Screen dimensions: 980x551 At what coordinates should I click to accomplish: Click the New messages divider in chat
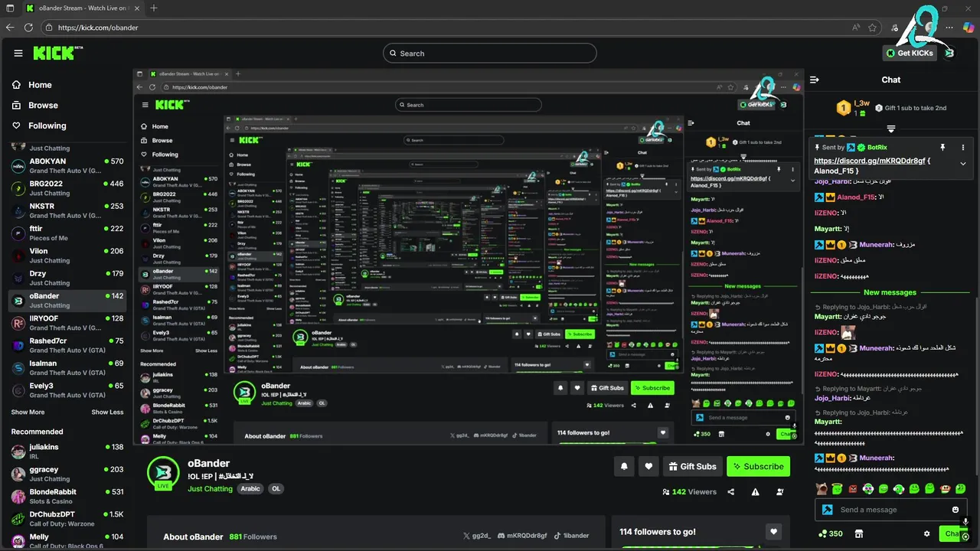[x=890, y=292]
